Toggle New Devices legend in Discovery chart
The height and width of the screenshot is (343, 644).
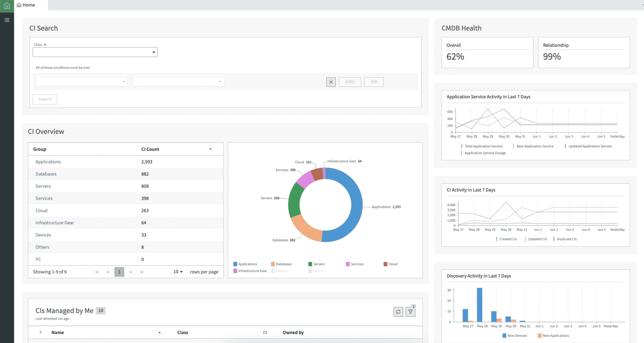[515, 335]
